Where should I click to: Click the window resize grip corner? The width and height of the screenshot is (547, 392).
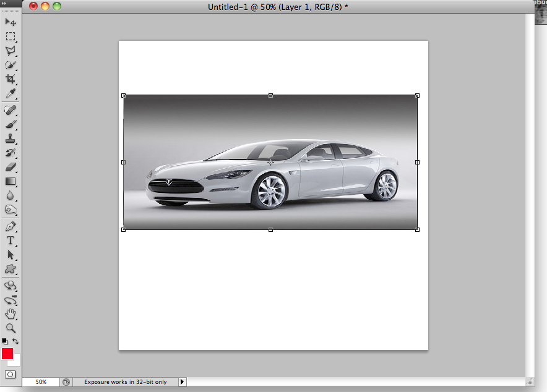coord(530,382)
